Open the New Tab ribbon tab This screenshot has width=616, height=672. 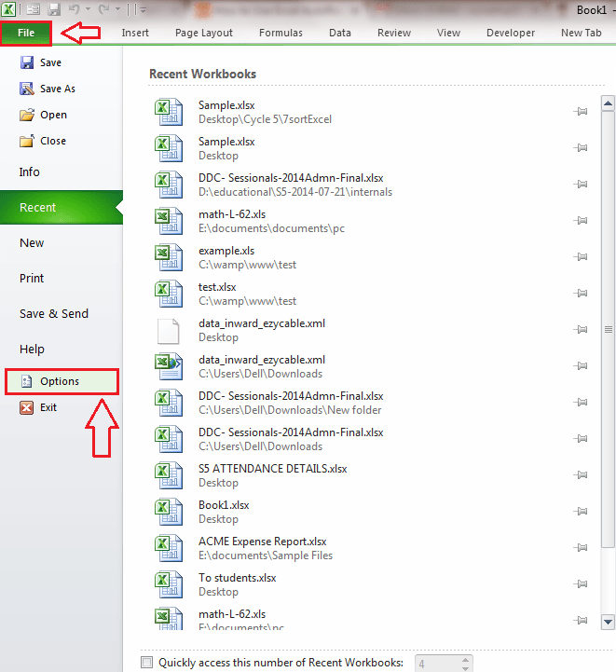click(x=581, y=33)
